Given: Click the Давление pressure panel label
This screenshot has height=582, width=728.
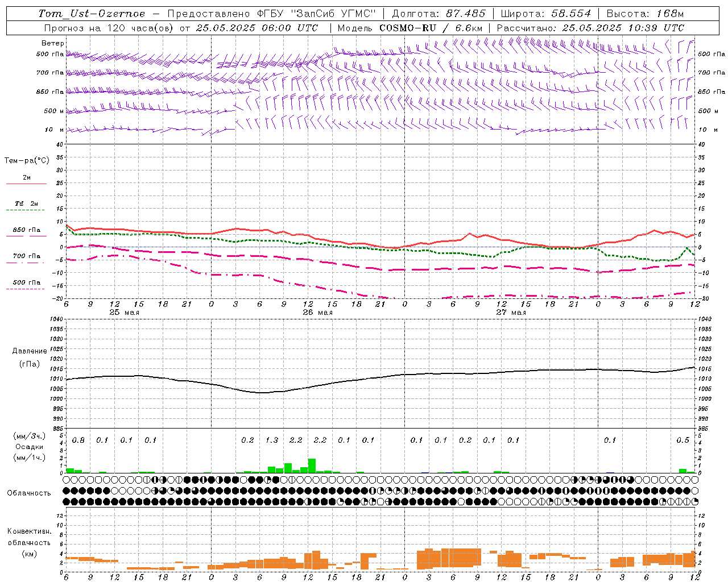Looking at the screenshot, I should pos(29,351).
